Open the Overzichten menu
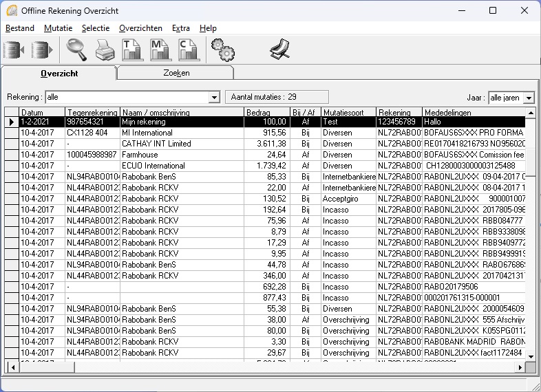Screen dimensions: 541x392 (140, 28)
